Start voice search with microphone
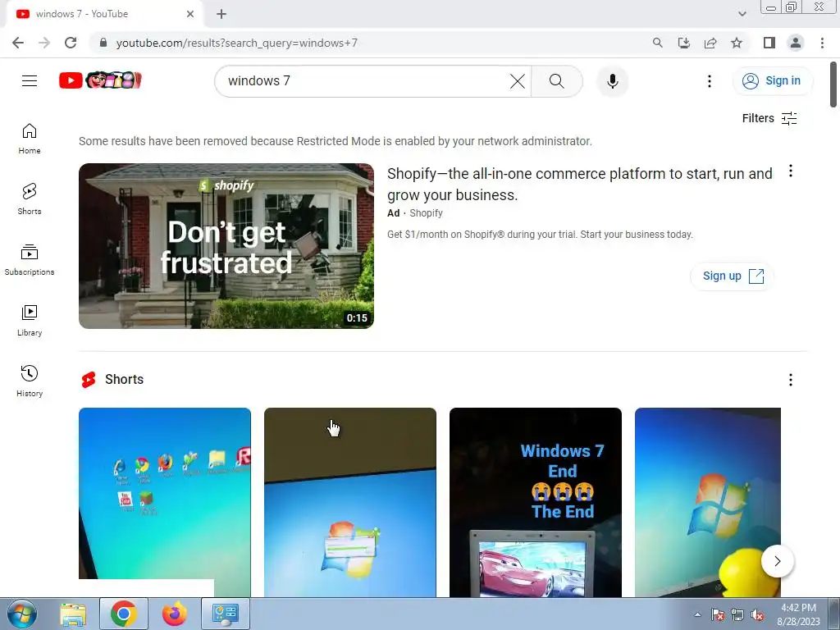 tap(612, 81)
